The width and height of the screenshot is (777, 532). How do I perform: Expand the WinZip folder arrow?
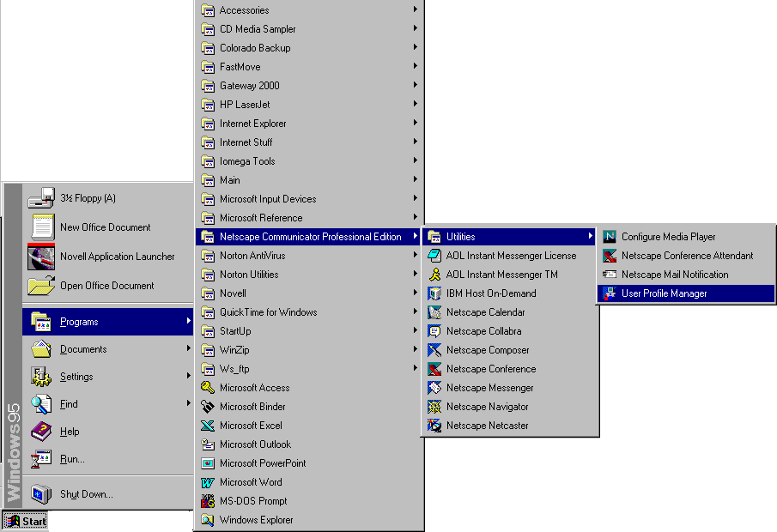[x=416, y=350]
